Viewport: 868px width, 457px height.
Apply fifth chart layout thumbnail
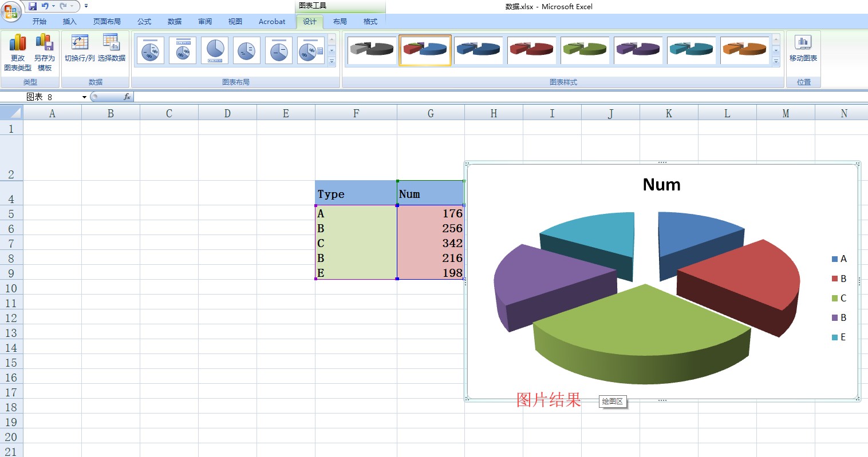point(279,50)
